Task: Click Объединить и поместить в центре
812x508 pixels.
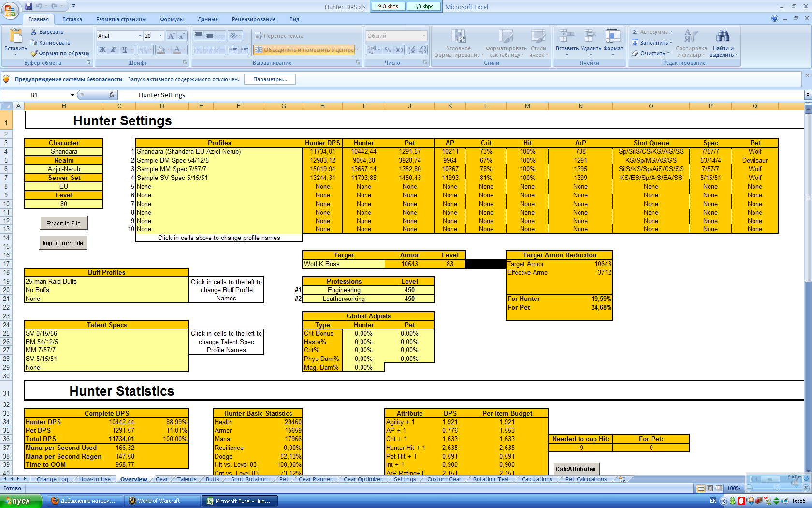Action: tap(304, 50)
